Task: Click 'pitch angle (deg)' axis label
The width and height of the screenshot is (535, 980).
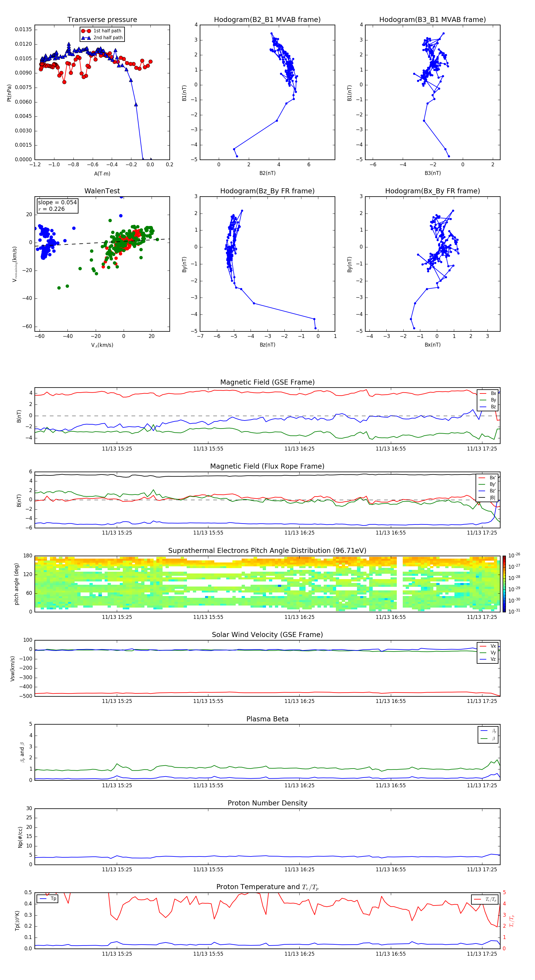Action: point(16,584)
